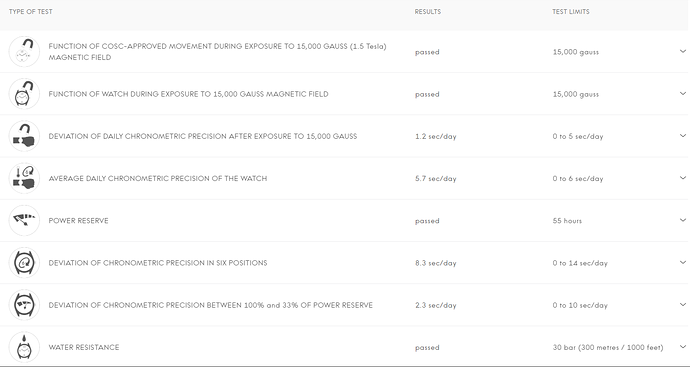Viewport: 690px width, 367px height.
Task: Click the watch magnetic field exposure icon
Action: (x=24, y=94)
